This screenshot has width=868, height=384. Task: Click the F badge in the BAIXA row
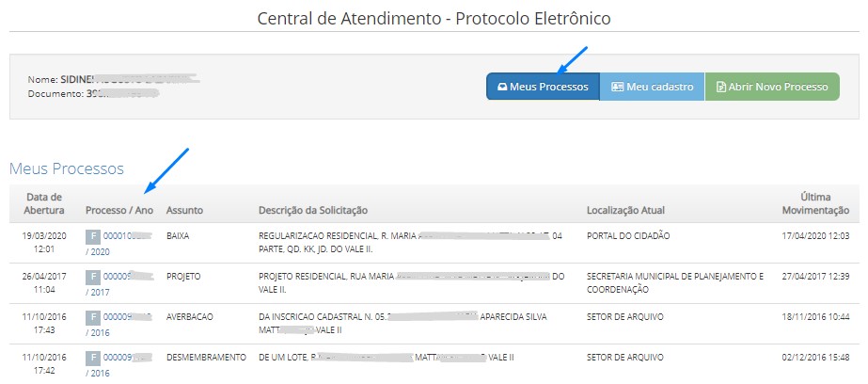(x=93, y=235)
